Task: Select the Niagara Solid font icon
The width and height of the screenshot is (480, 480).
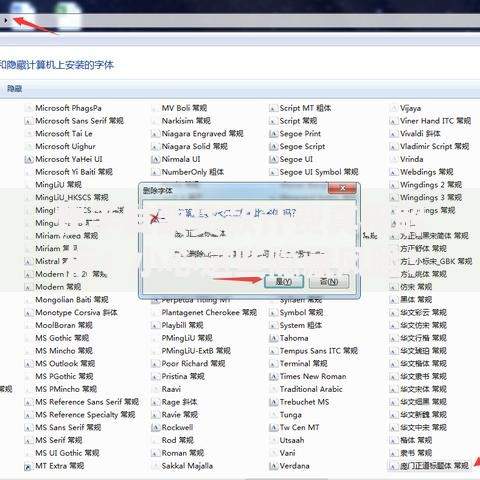Action: click(155, 147)
